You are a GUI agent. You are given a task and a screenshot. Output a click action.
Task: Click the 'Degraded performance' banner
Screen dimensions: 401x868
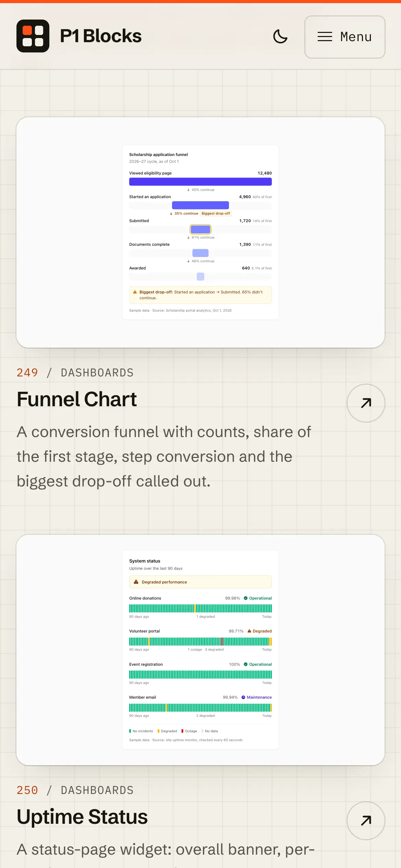click(200, 582)
